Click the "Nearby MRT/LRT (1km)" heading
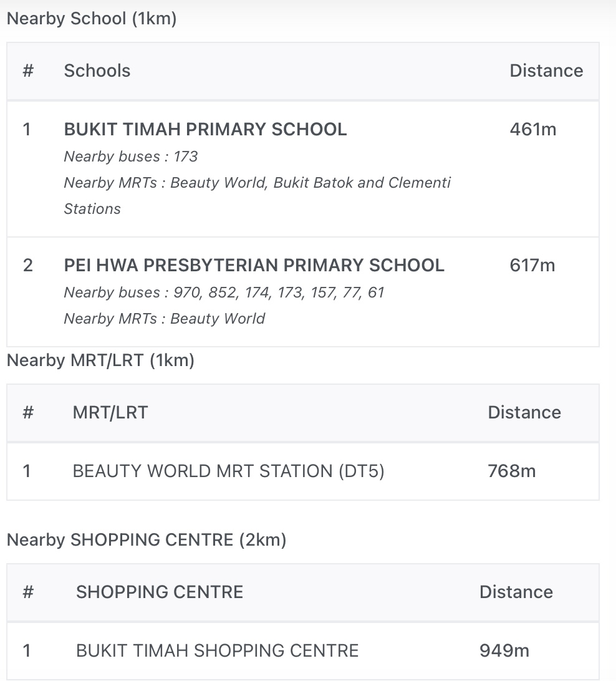The height and width of the screenshot is (681, 616). 100,360
